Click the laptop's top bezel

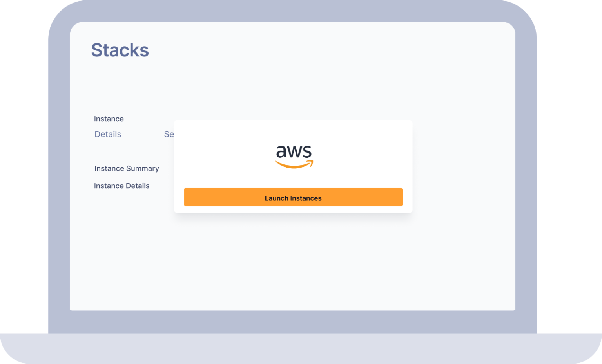(292, 11)
